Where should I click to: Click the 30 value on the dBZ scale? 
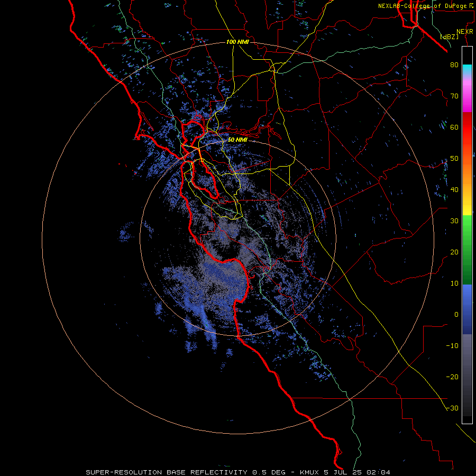(x=454, y=221)
